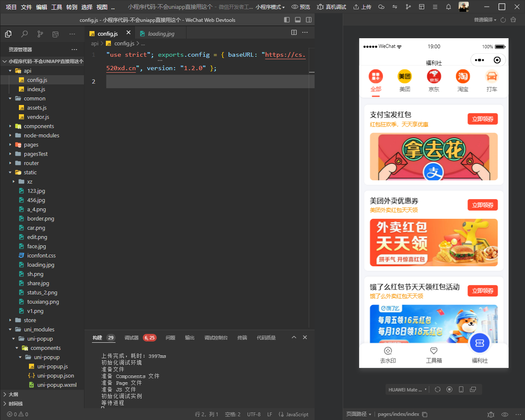Click the 外卖红包天天领 banner image
525x420 pixels.
(x=434, y=242)
